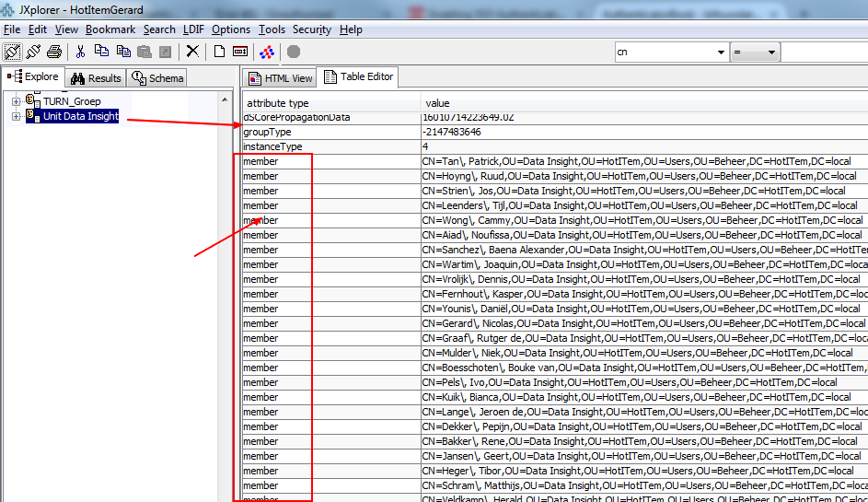Click the grey Stop icon in the toolbar

coord(294,52)
